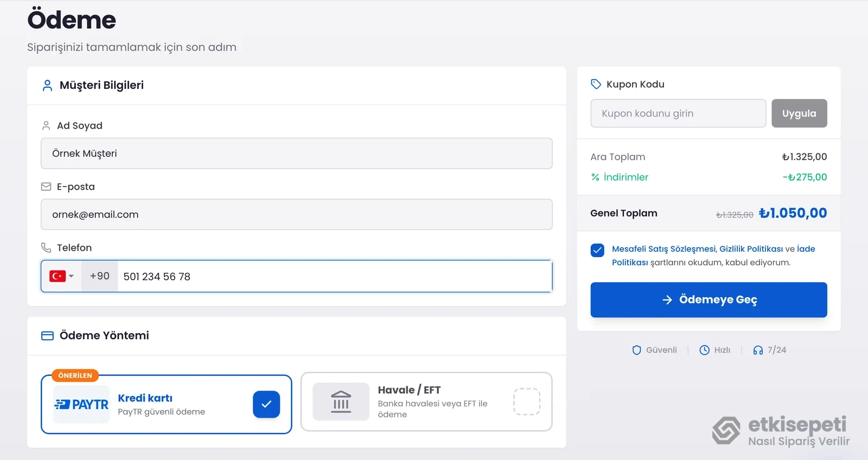Click the bank building icon for Havale / EFT
Image resolution: width=868 pixels, height=460 pixels.
click(x=341, y=402)
